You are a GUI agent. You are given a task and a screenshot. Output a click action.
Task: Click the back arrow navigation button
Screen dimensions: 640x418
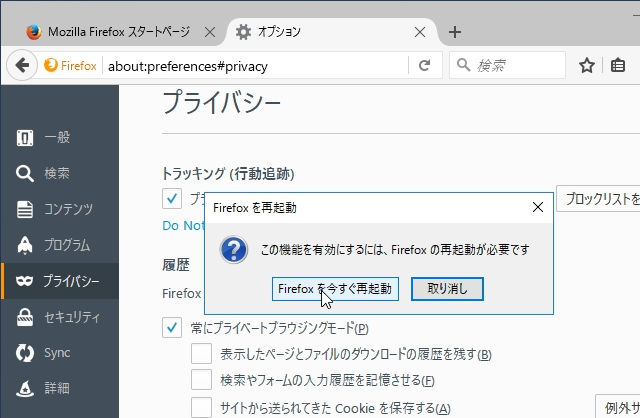(x=22, y=65)
